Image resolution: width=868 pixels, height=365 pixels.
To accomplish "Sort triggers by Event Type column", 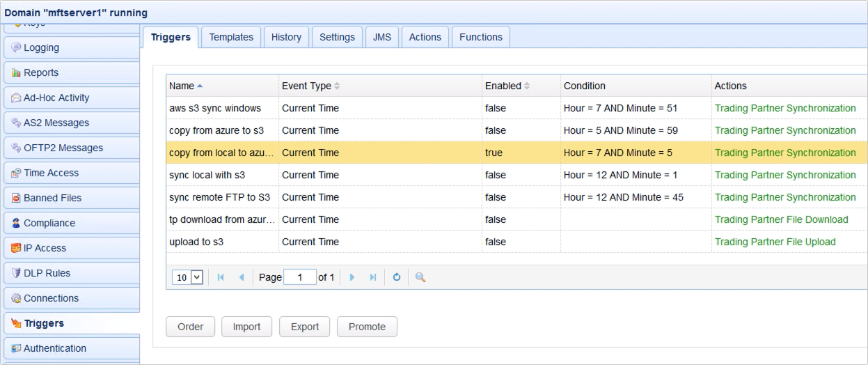I will pos(306,86).
